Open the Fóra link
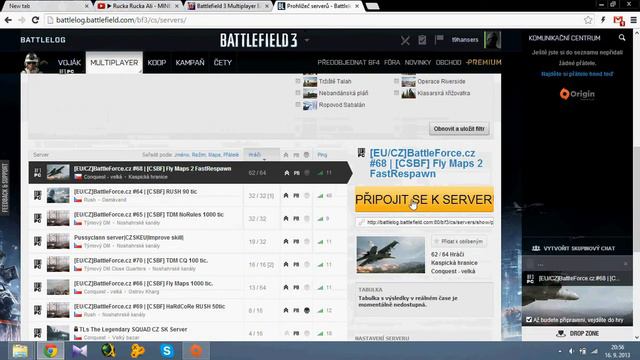 click(392, 62)
